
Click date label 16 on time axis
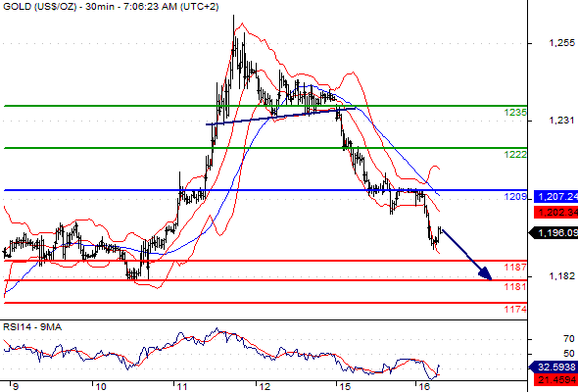(424, 387)
